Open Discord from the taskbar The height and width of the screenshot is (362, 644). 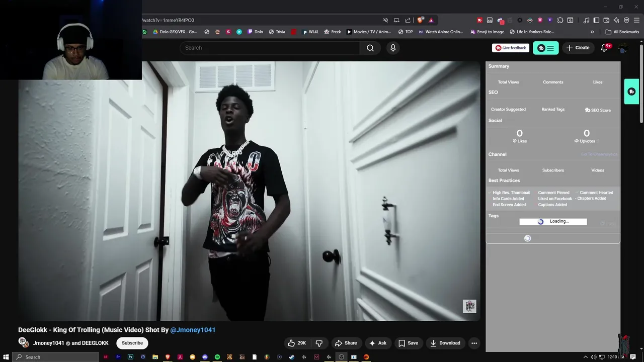[205, 357]
